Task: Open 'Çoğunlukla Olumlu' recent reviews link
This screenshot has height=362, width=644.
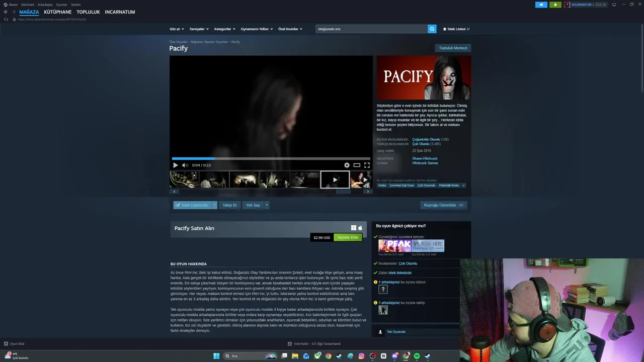Action: coord(426,139)
